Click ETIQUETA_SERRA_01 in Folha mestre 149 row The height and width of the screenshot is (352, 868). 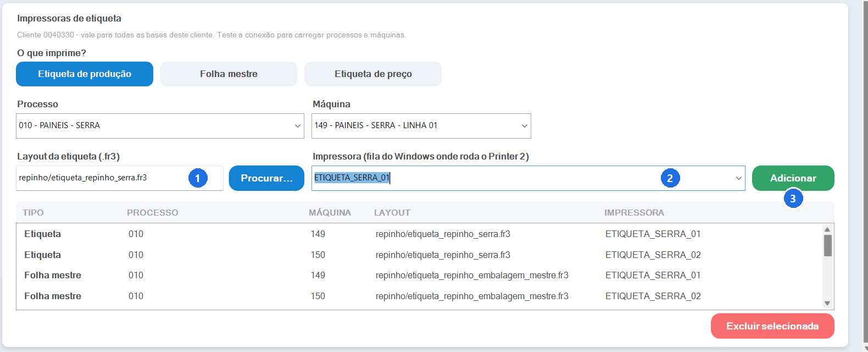[653, 275]
